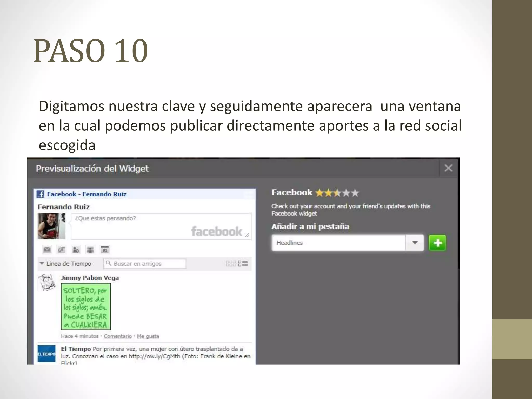
Task: Open the SOLTERO green post image
Action: click(86, 307)
